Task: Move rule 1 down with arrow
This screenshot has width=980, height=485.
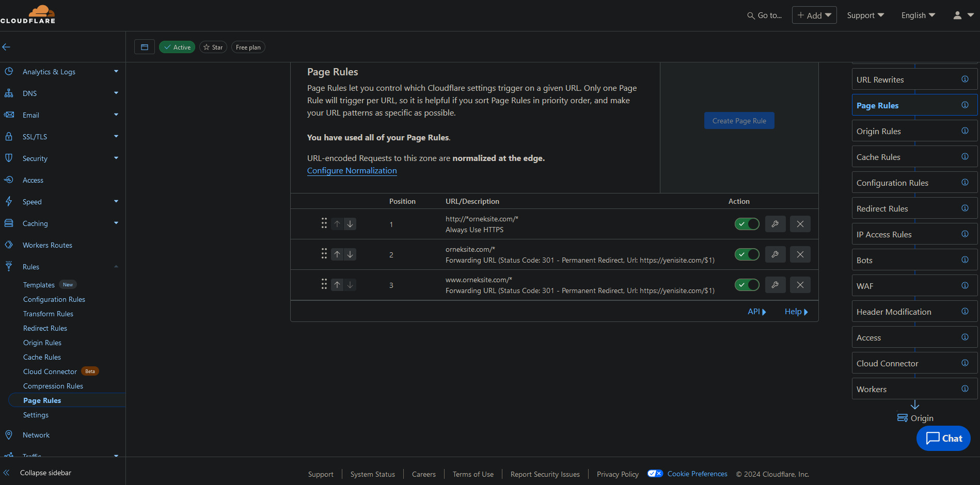Action: click(350, 224)
